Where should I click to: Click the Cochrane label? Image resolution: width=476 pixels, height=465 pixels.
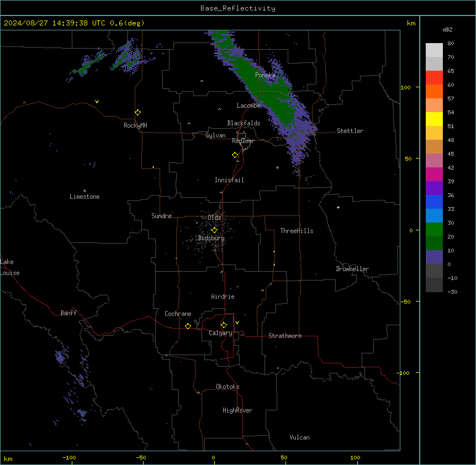tap(178, 314)
